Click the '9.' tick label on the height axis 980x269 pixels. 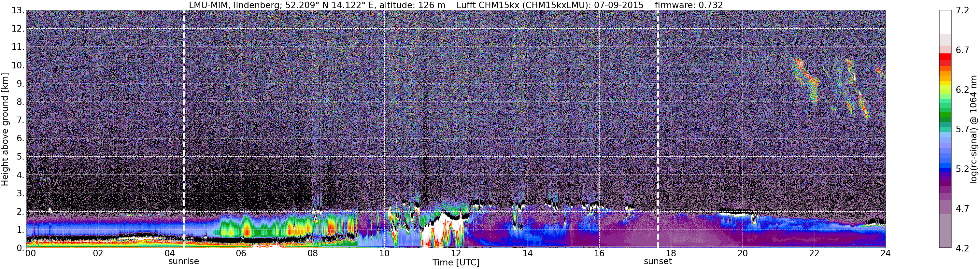click(21, 84)
